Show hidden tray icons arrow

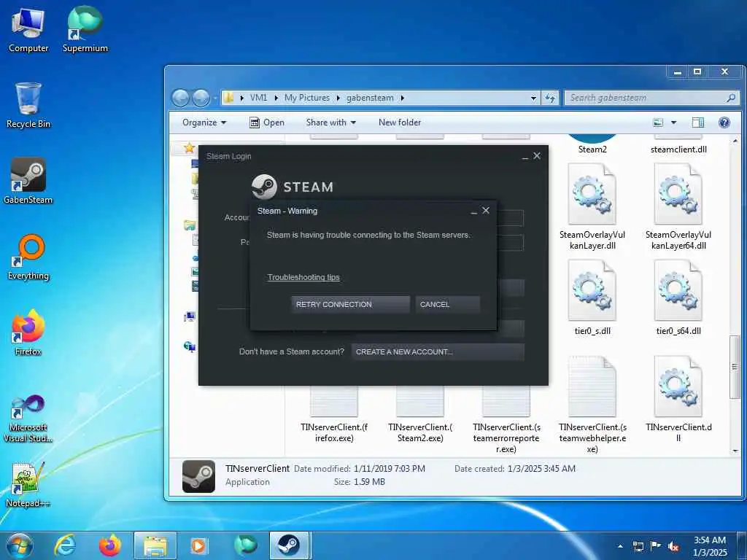pos(620,545)
